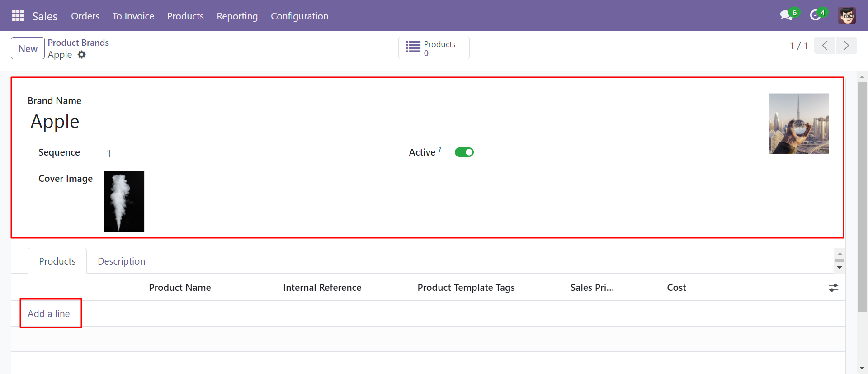Open the Products menu in navbar
The height and width of the screenshot is (374, 868).
coord(185,16)
